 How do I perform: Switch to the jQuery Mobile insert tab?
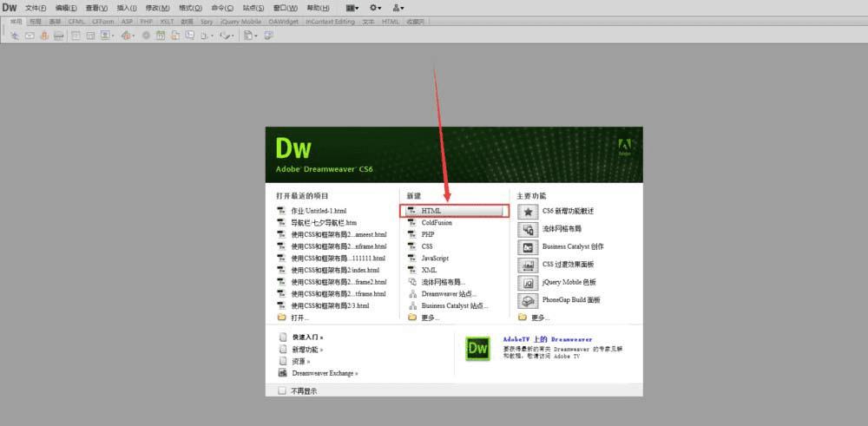(240, 22)
